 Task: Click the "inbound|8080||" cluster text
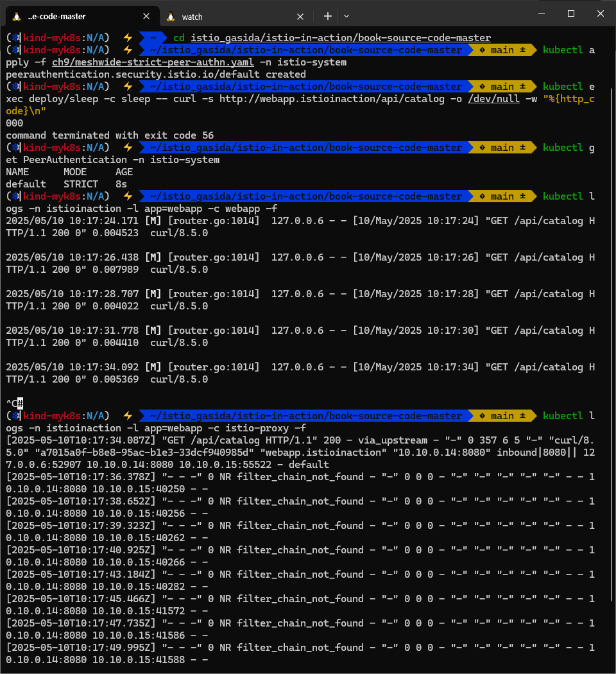537,453
